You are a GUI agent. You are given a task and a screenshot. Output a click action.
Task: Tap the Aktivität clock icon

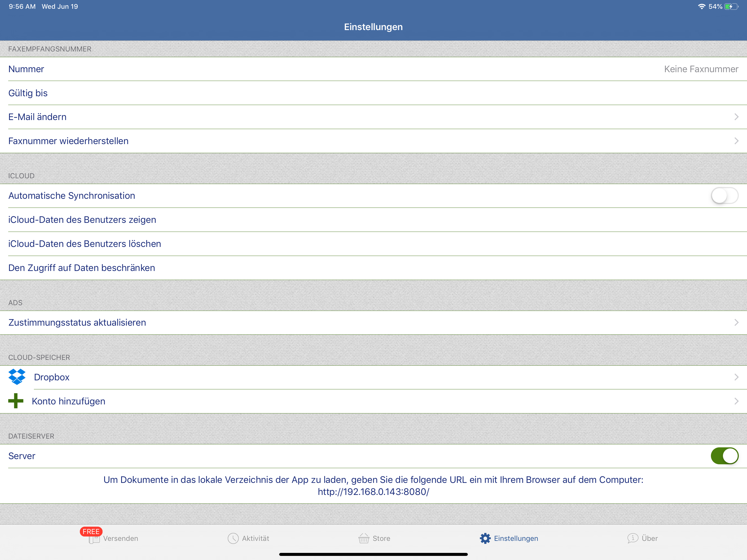tap(233, 538)
